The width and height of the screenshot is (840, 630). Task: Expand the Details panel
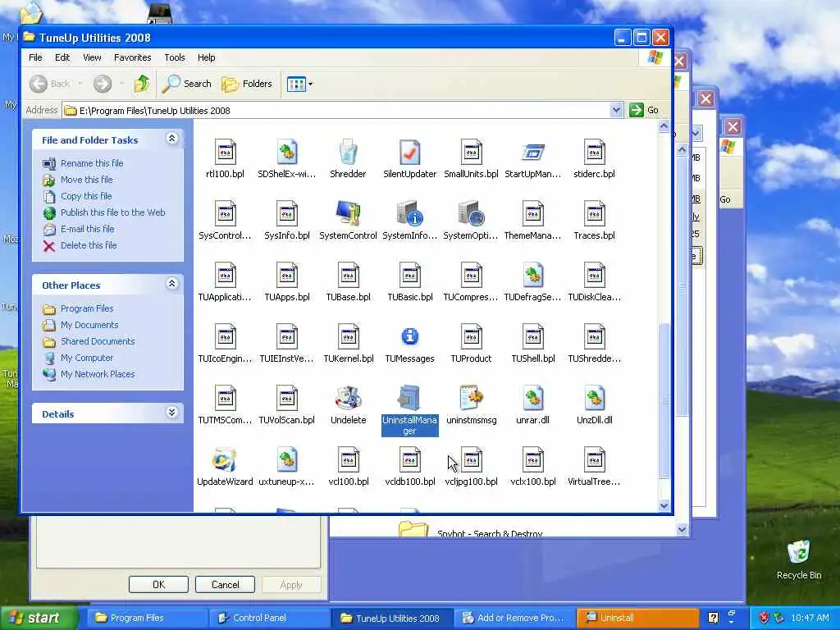pos(171,412)
